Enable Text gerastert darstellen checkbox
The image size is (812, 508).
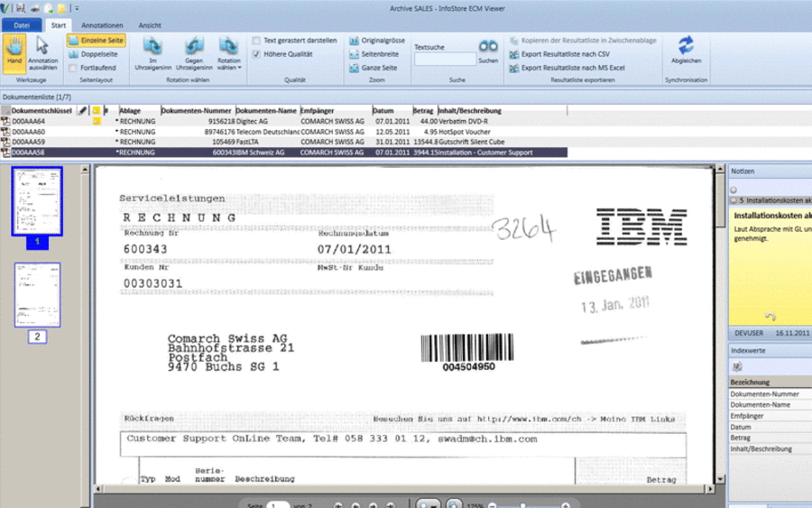256,41
